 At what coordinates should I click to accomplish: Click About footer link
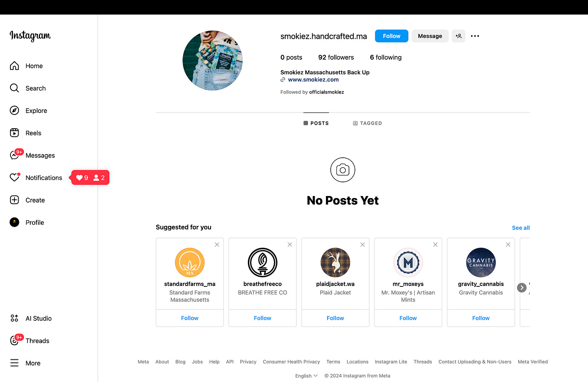point(162,362)
